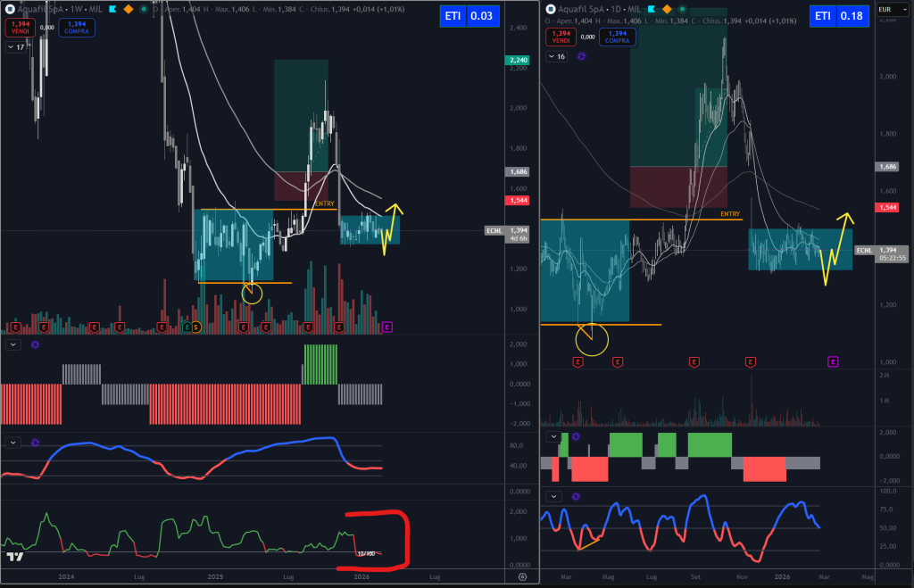Click the ECNL 1,394 price label on the weekly scale
The width and height of the screenshot is (914, 588).
[506, 230]
